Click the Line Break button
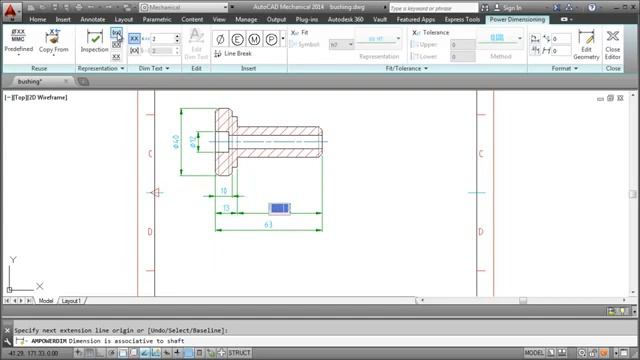 tap(233, 53)
